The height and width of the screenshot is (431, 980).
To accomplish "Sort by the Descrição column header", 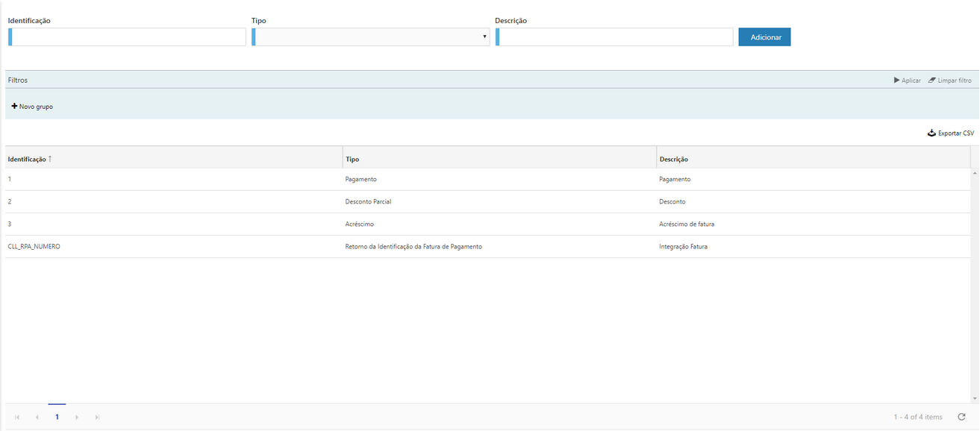I will click(x=673, y=159).
